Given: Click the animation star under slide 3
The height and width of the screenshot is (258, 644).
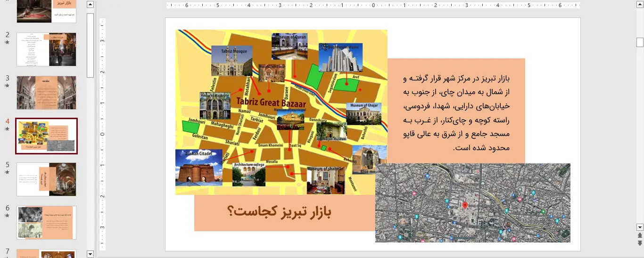Looking at the screenshot, I should [7, 86].
